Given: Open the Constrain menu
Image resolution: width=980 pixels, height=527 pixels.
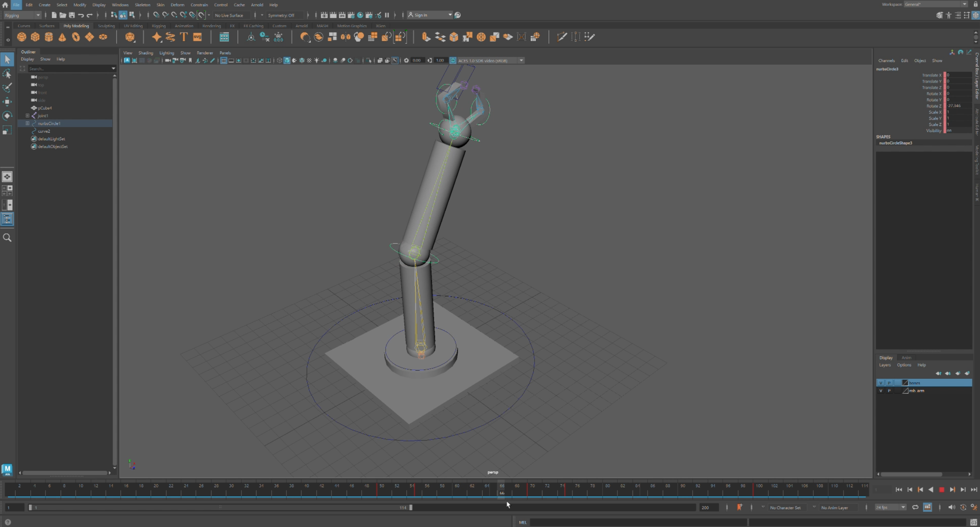Looking at the screenshot, I should (199, 5).
